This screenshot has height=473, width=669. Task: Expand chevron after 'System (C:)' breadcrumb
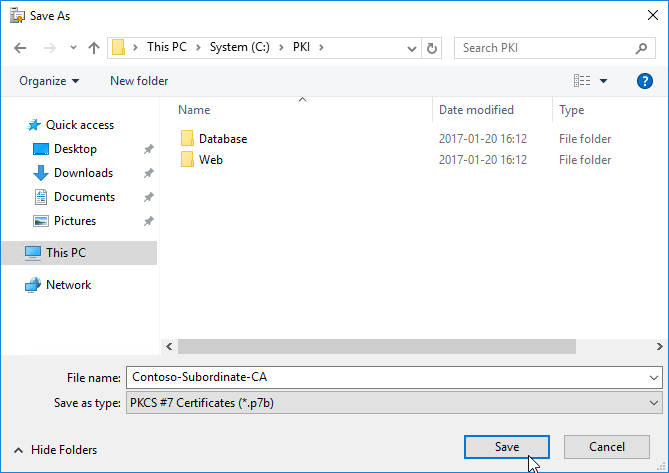coord(281,47)
